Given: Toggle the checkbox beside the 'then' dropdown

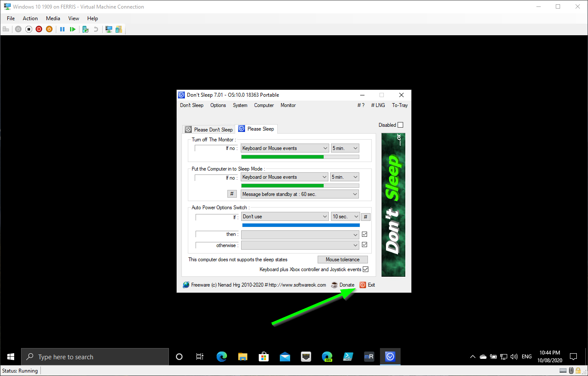Looking at the screenshot, I should tap(364, 234).
